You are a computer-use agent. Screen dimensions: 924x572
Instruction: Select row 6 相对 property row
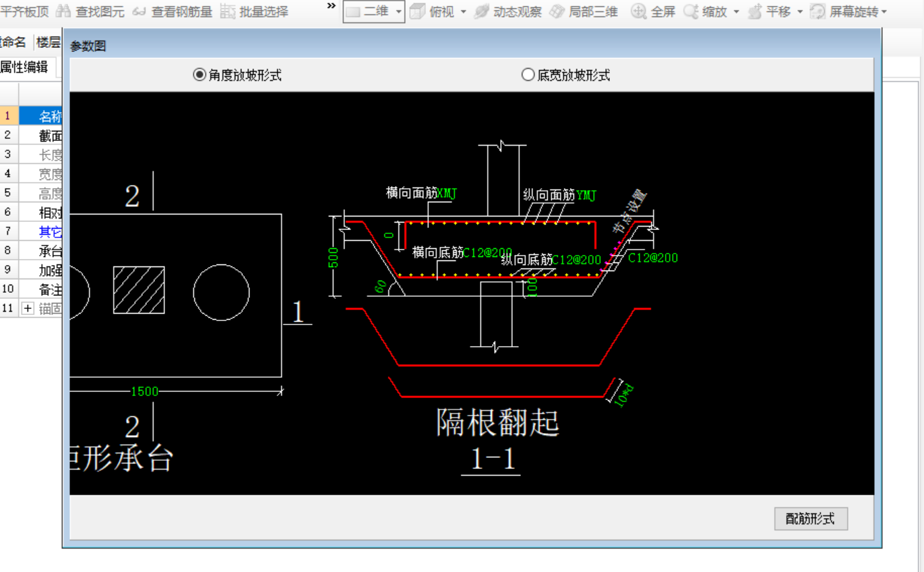click(40, 212)
